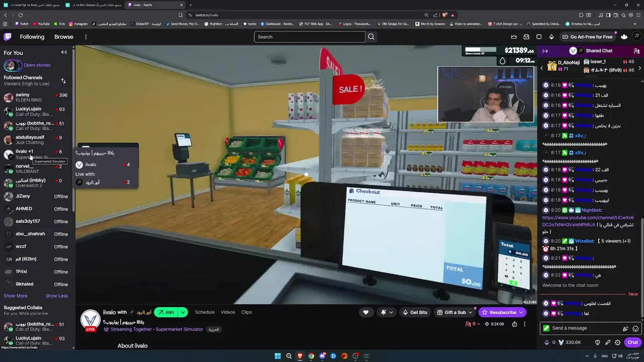Open Windows Start menu

[x=277, y=356]
